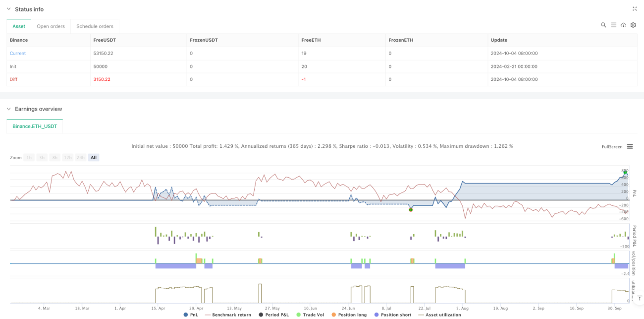
Task: Select the 24h zoom button
Action: (x=80, y=157)
